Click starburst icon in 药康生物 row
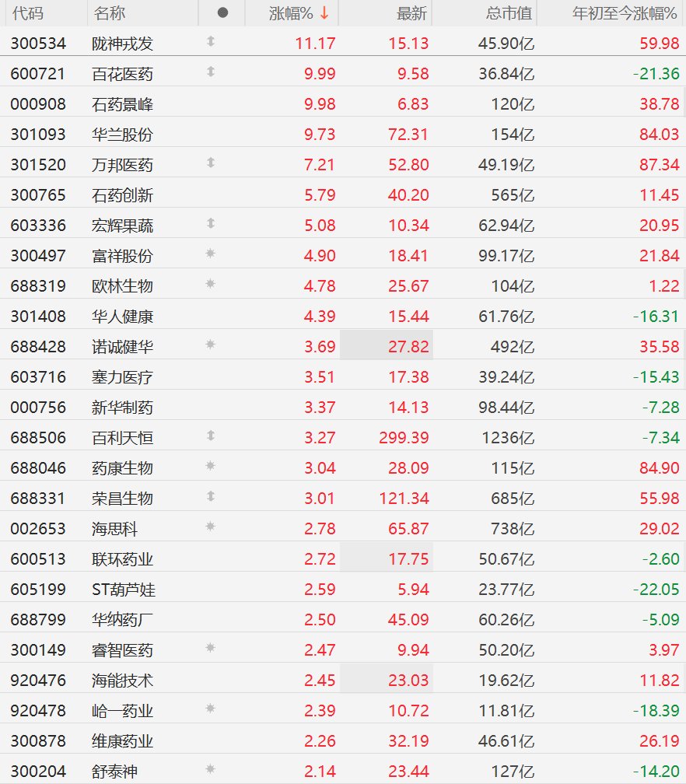686x784 pixels. (211, 466)
